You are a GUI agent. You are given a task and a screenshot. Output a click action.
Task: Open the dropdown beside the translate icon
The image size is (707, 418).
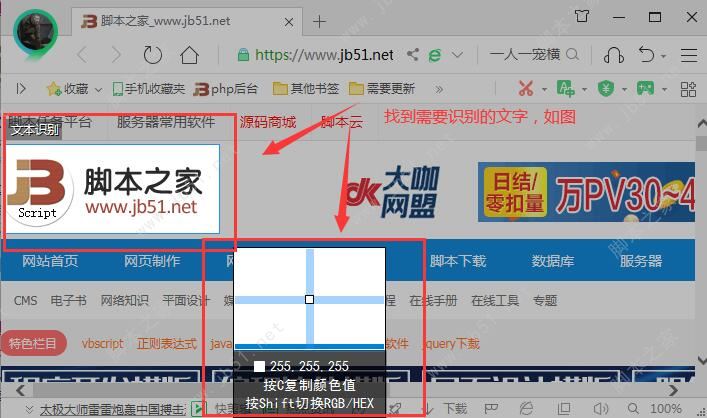tap(584, 89)
